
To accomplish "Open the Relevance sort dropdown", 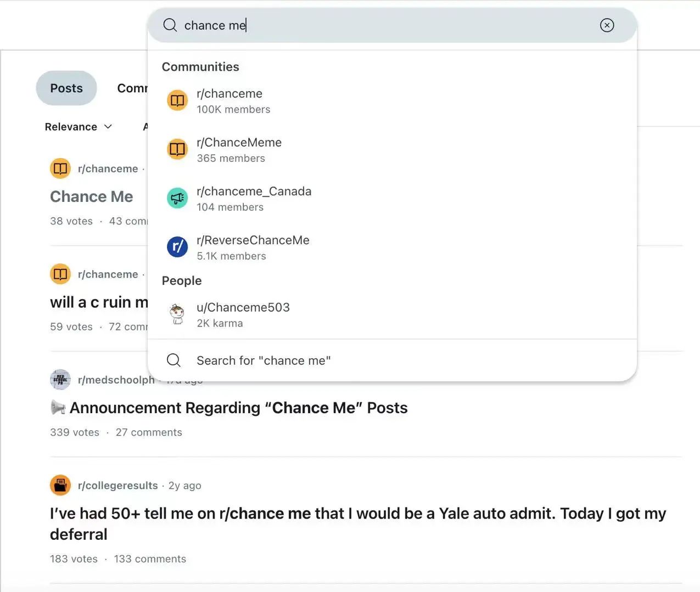I will [x=79, y=127].
